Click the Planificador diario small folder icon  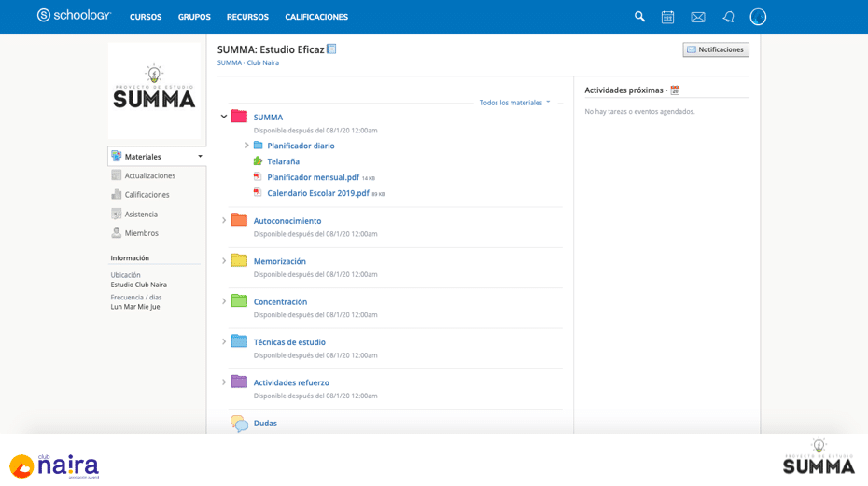click(258, 145)
